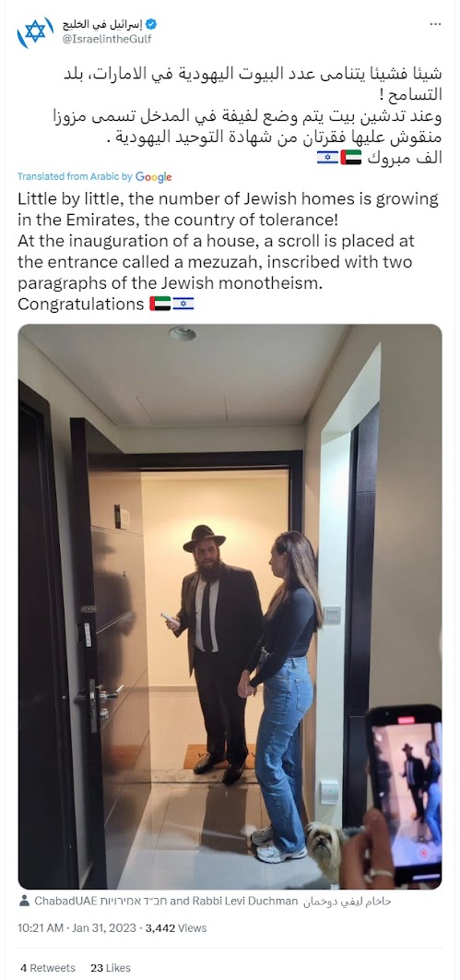This screenshot has width=460, height=980.
Task: Click the Google logo in translation notice
Action: [154, 177]
